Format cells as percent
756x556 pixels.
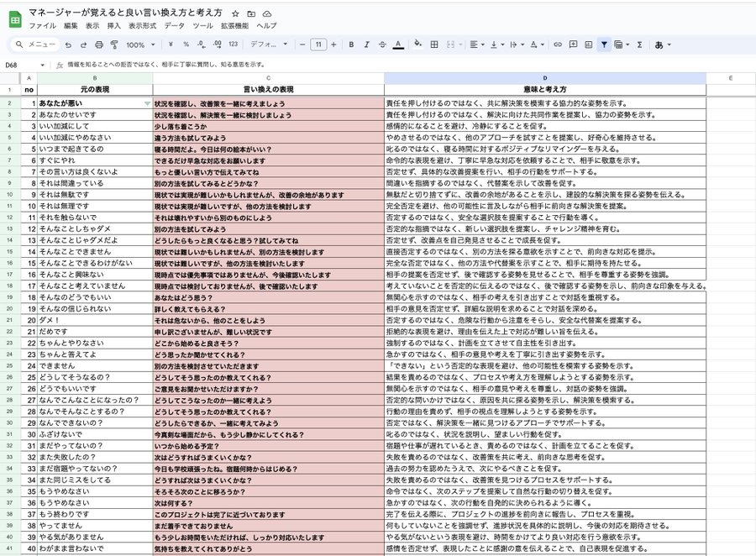pos(186,45)
